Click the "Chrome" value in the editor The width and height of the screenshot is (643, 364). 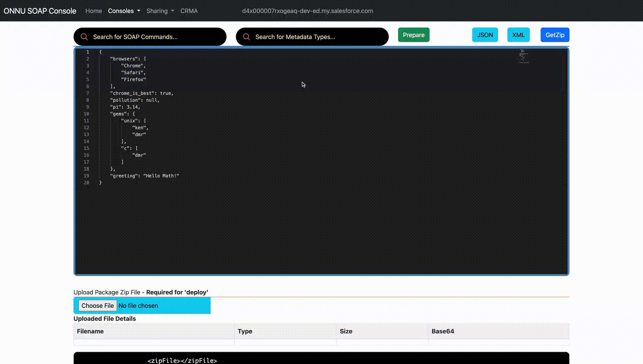pyautogui.click(x=132, y=66)
